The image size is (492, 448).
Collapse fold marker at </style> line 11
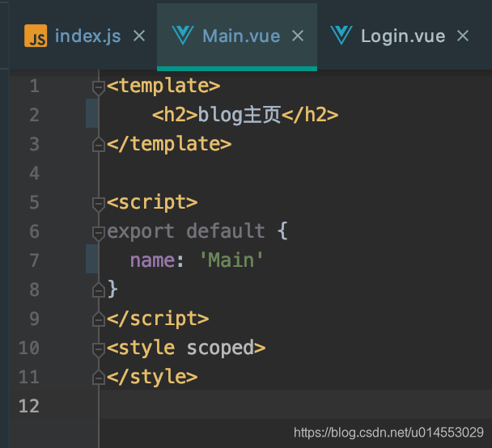pos(99,377)
